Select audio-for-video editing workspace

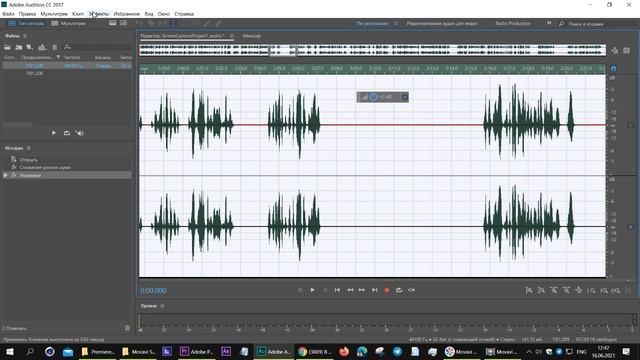tap(442, 24)
